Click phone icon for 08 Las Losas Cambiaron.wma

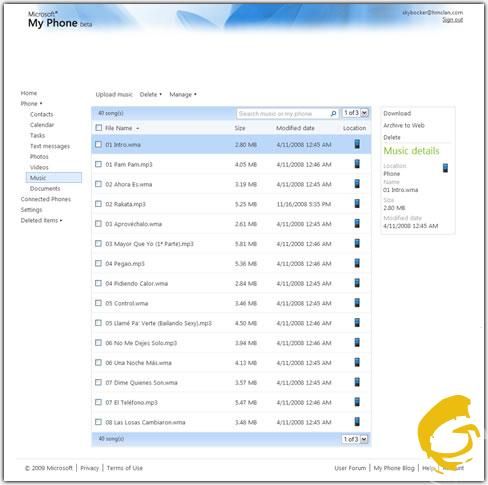[357, 422]
